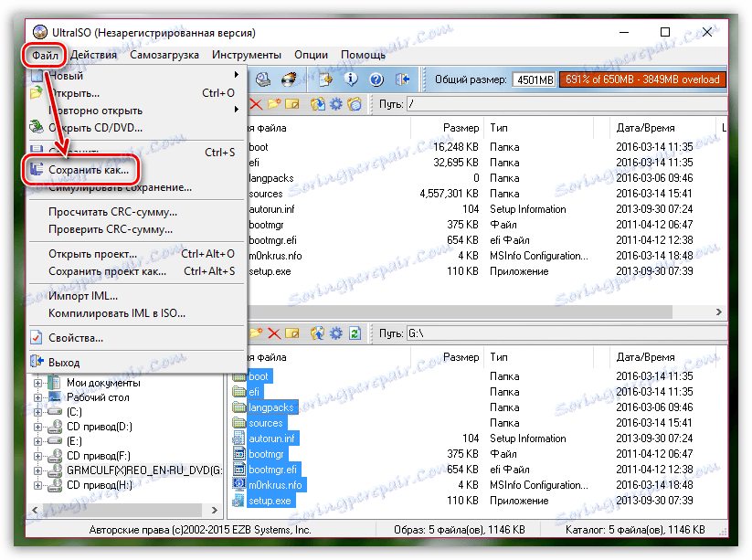Choose Открыть... from the Файл menu
This screenshot has height=560, width=752.
click(136, 93)
